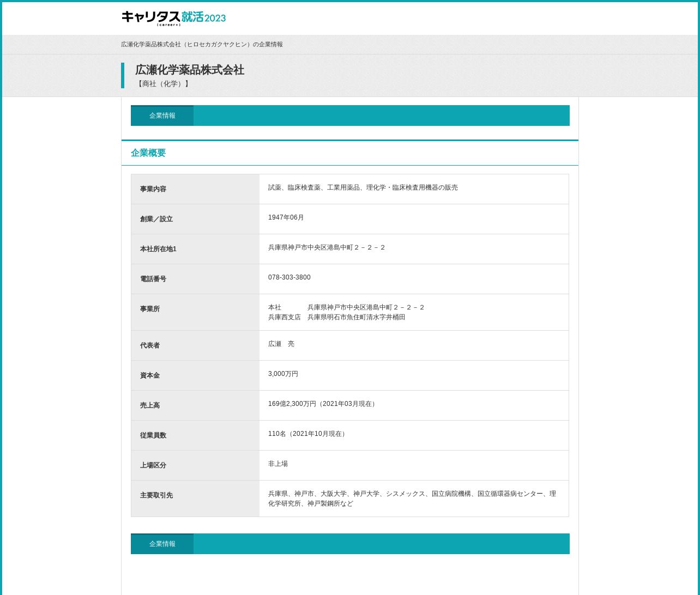Click the 従業員数 row label
This screenshot has width=700, height=595.
coord(153,435)
